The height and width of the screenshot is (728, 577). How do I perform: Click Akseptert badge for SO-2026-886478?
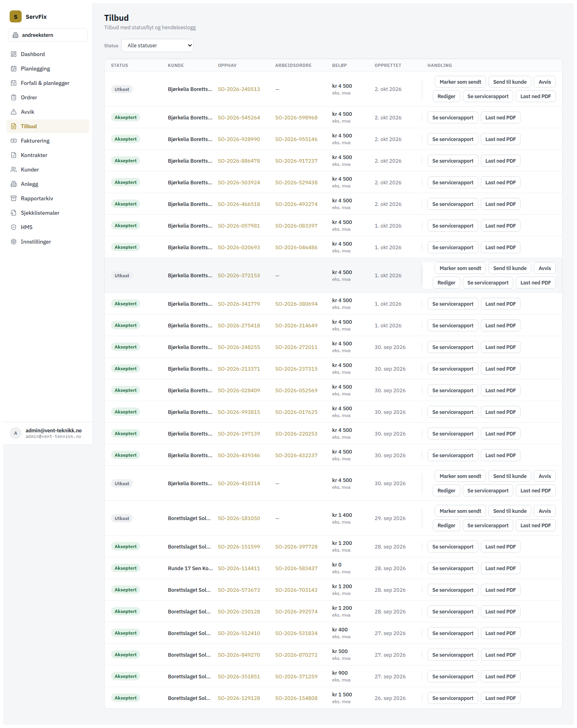coord(125,161)
